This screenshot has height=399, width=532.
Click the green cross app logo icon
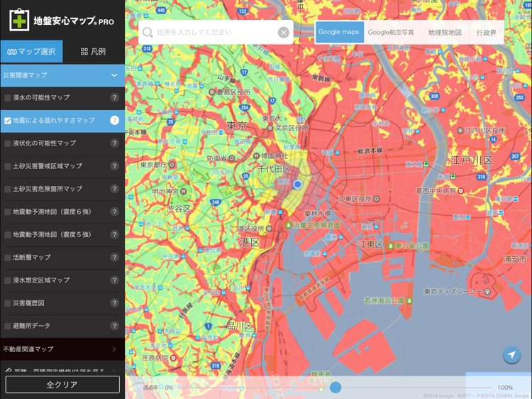click(x=19, y=20)
